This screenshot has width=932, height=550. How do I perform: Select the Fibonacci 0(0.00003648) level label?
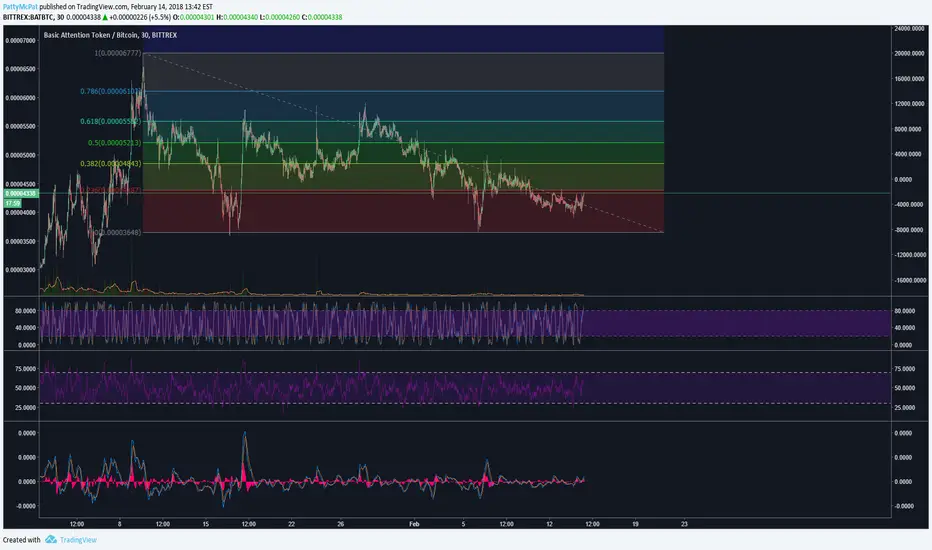118,232
